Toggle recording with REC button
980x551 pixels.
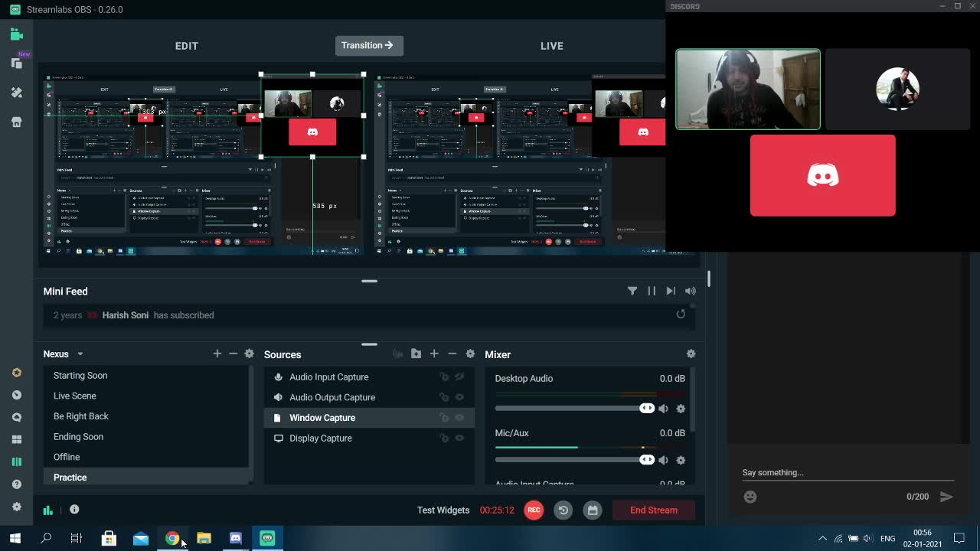[534, 510]
